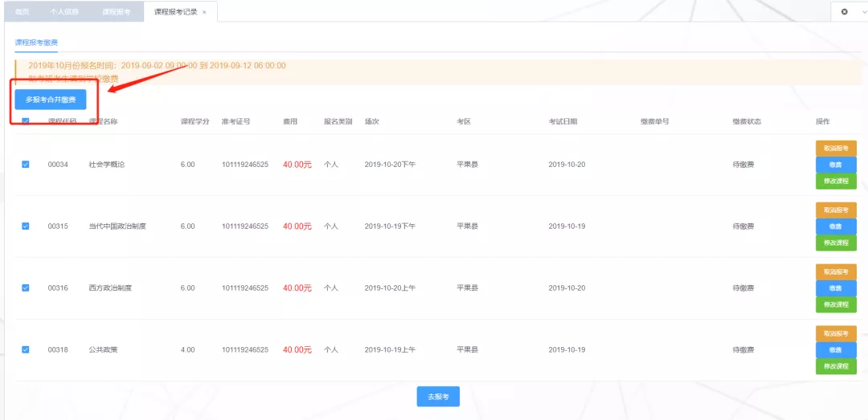This screenshot has height=420, width=868.
Task: Select the 课程报考缴费 sub-tab
Action: coord(36,43)
